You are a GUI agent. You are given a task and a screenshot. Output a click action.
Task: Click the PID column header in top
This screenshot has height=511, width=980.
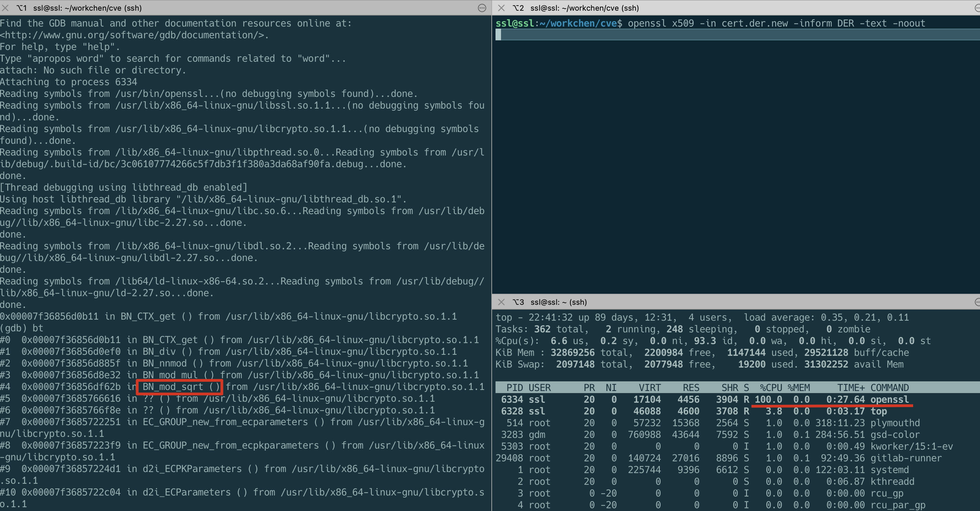coord(514,388)
